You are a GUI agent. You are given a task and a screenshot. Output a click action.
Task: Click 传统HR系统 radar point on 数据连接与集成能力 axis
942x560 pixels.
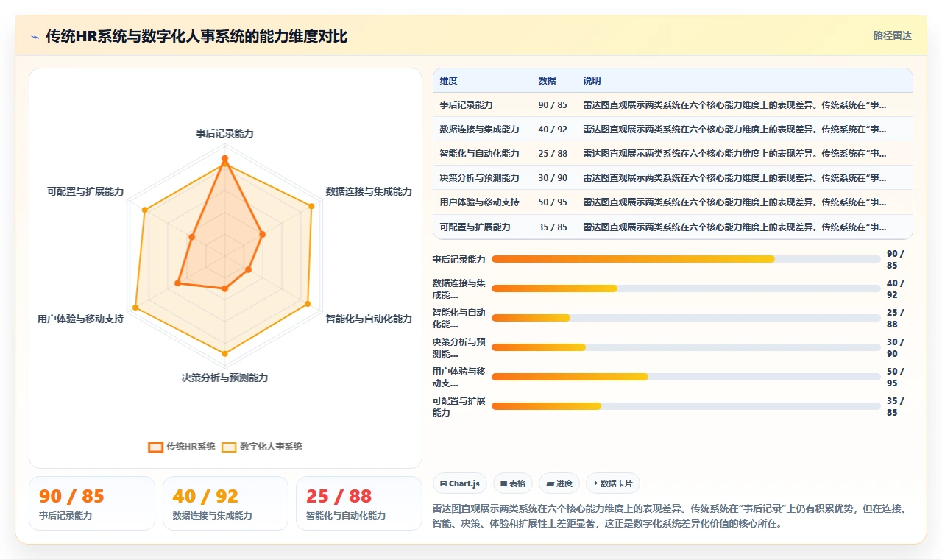point(263,234)
